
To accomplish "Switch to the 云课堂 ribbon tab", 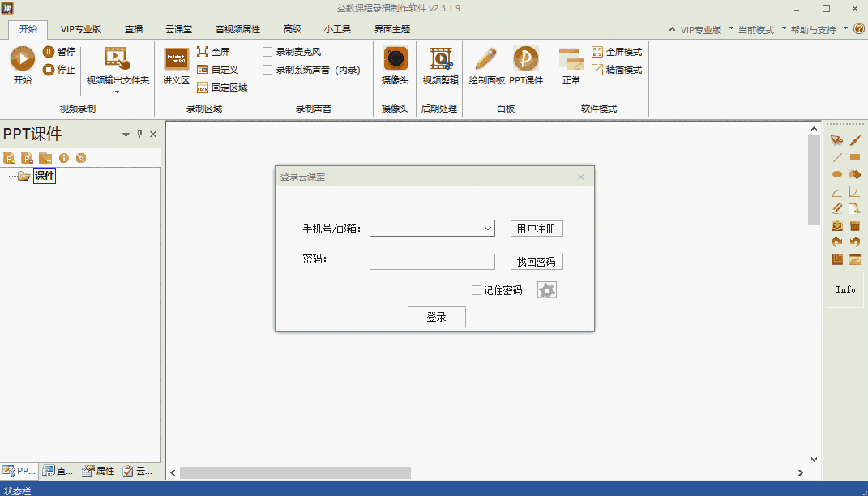I will click(178, 29).
